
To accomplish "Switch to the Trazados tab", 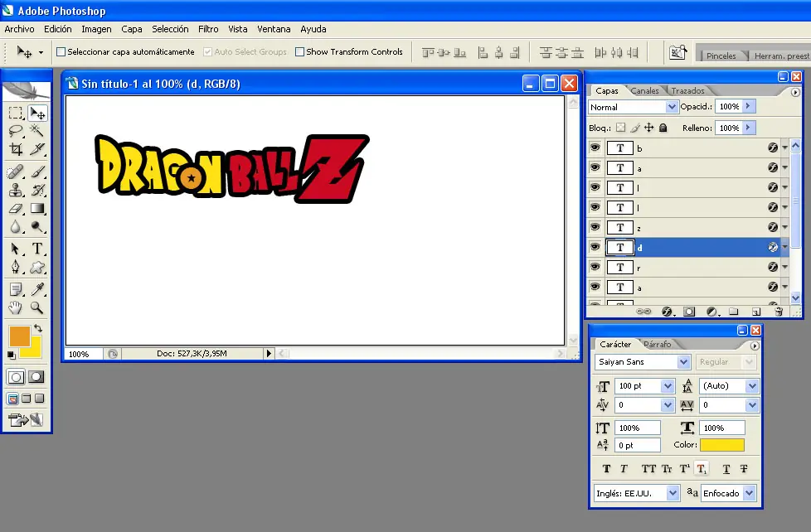I will (688, 90).
